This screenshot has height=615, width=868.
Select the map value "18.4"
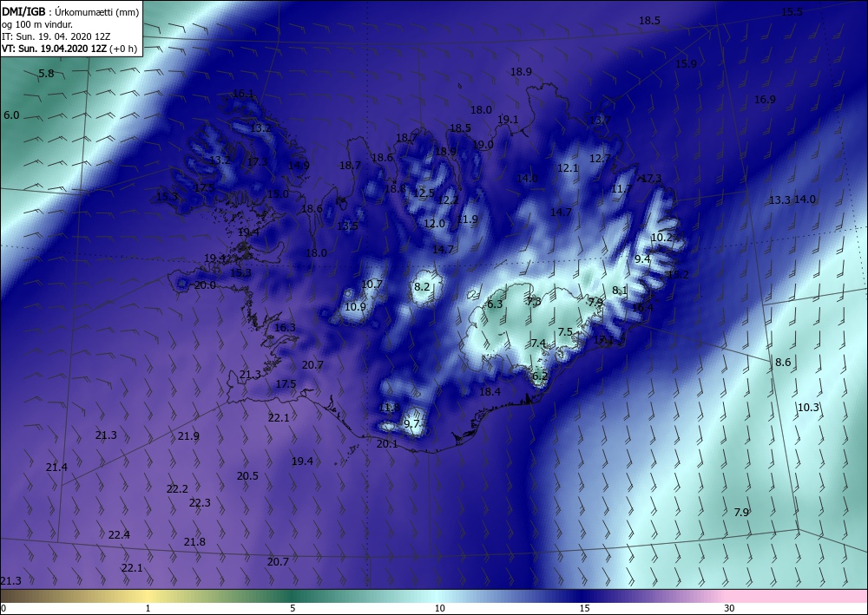click(x=490, y=391)
